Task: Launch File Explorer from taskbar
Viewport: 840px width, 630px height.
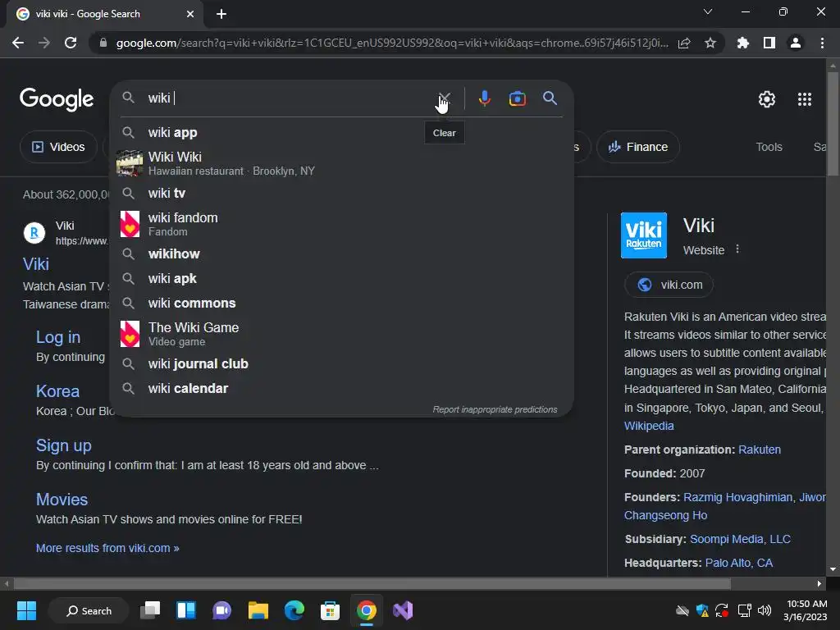Action: coord(258,610)
